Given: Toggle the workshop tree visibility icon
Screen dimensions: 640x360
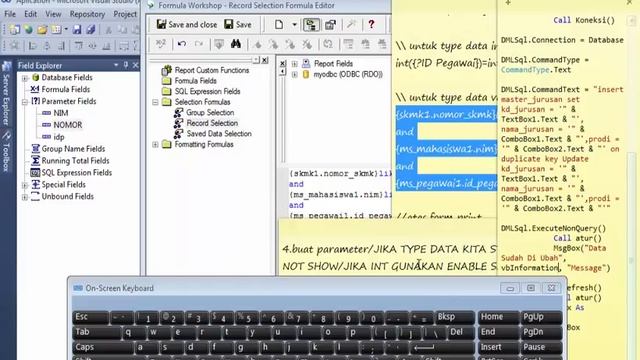Looking at the screenshot, I should coord(311,24).
